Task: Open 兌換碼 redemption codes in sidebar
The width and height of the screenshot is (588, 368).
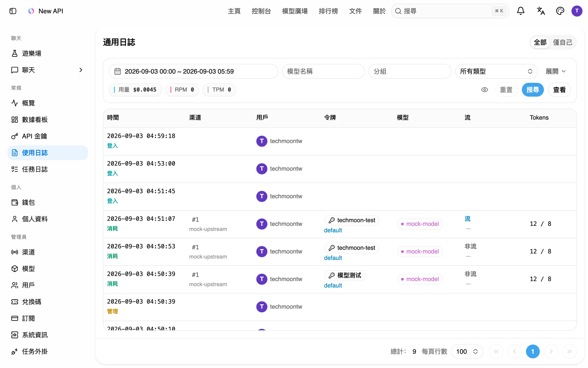Action: pyautogui.click(x=48, y=302)
